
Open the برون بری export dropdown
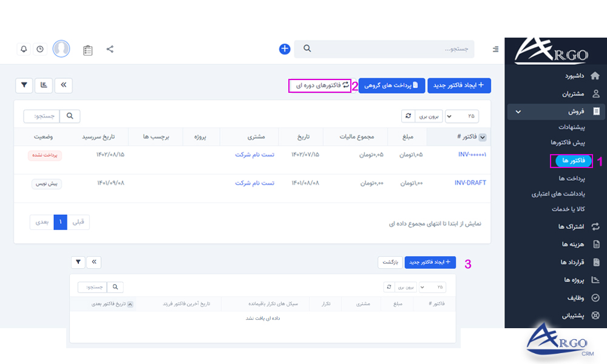429,115
